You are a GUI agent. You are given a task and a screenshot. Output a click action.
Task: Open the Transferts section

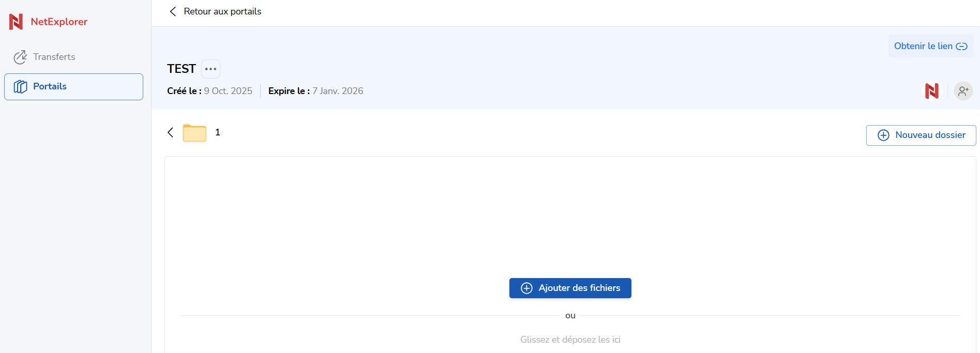point(54,57)
